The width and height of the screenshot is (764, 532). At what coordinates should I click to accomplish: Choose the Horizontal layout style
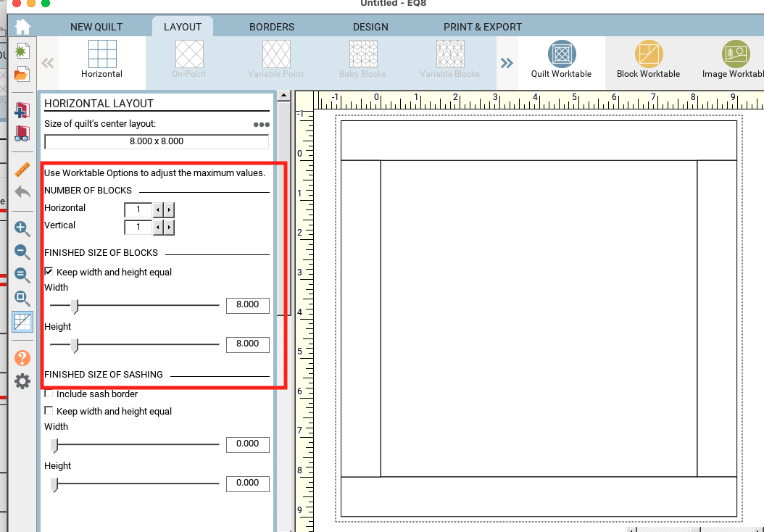[101, 59]
